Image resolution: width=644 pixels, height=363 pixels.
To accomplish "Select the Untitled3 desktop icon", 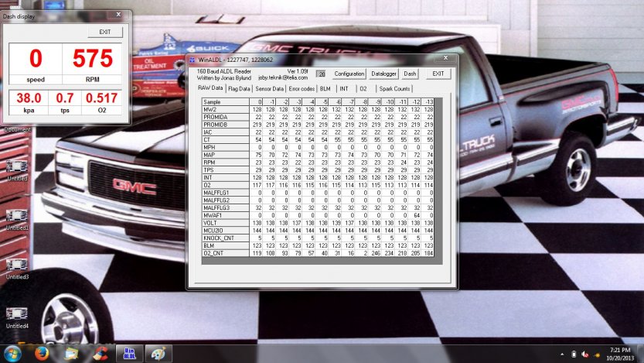I will pyautogui.click(x=17, y=269).
